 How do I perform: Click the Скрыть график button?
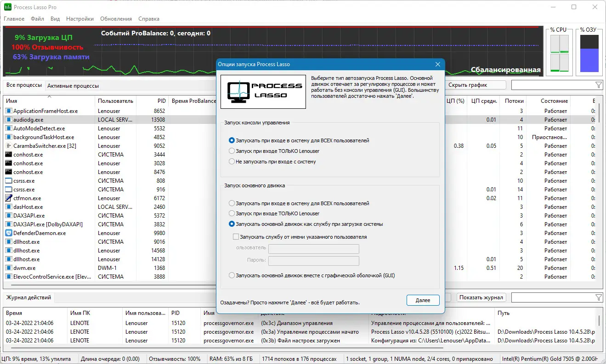click(x=475, y=85)
